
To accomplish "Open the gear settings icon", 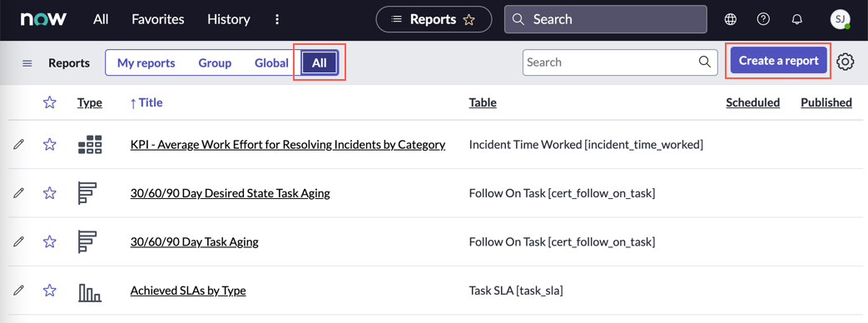I will (845, 62).
